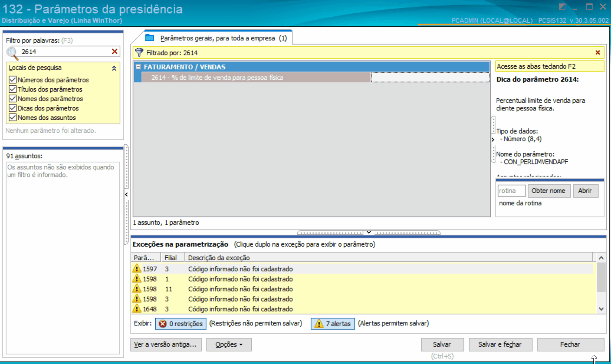
Task: Sort by the Parâ... column header
Action: pos(146,258)
